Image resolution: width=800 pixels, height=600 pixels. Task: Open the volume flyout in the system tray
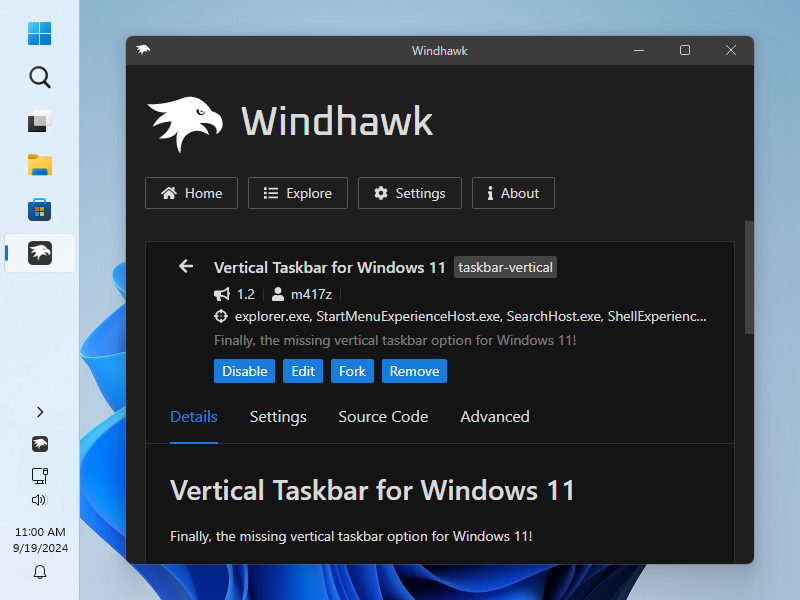(40, 500)
